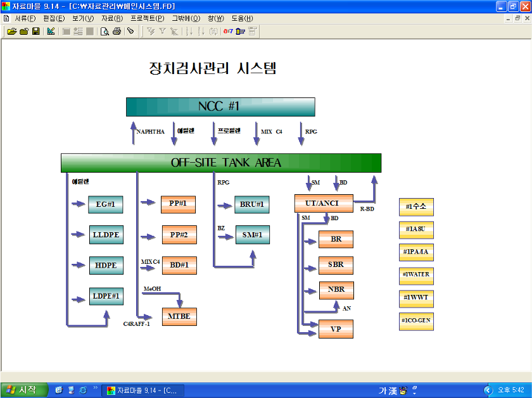
Task: Expand the quick launch chevron in taskbar
Action: [95, 388]
